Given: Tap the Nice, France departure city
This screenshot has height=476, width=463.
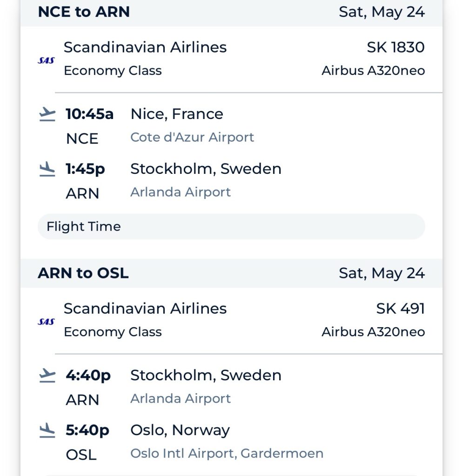Looking at the screenshot, I should (x=177, y=114).
